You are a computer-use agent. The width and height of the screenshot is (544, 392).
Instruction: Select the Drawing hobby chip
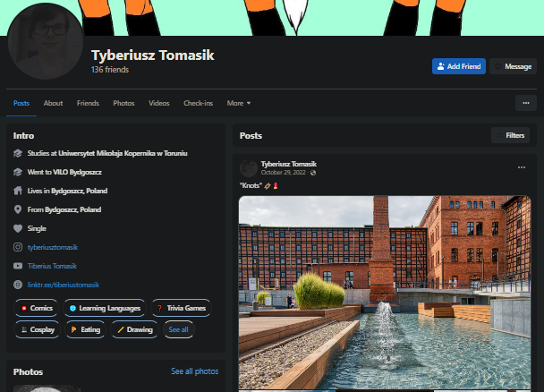point(134,329)
